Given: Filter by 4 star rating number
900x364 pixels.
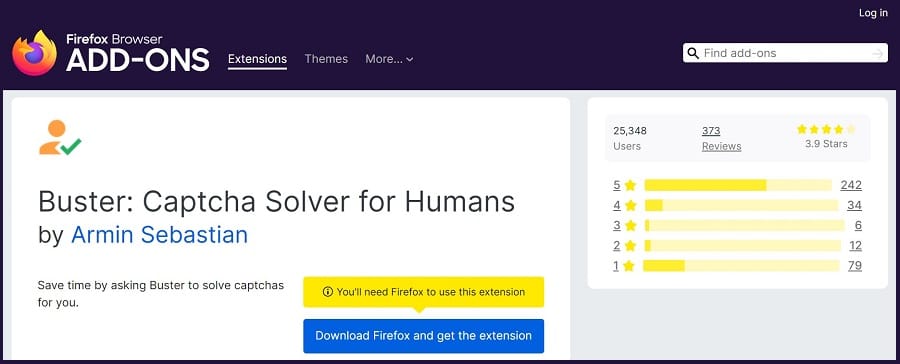Looking at the screenshot, I should 617,206.
